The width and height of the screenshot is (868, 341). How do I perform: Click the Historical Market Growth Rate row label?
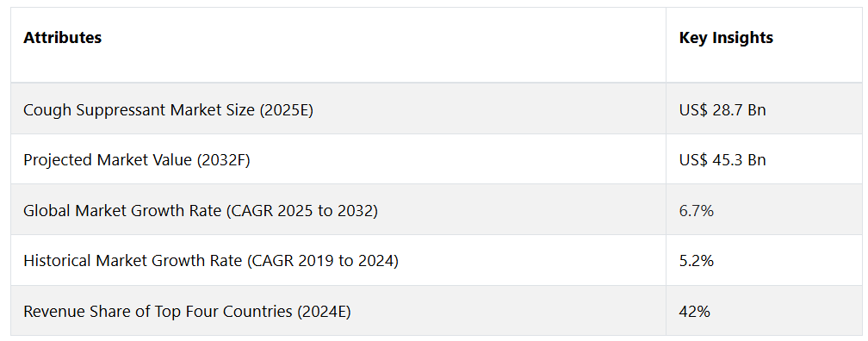click(211, 261)
